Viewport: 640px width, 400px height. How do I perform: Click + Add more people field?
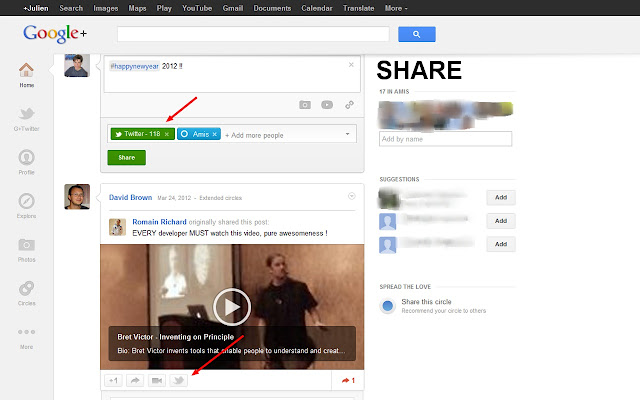tap(254, 135)
